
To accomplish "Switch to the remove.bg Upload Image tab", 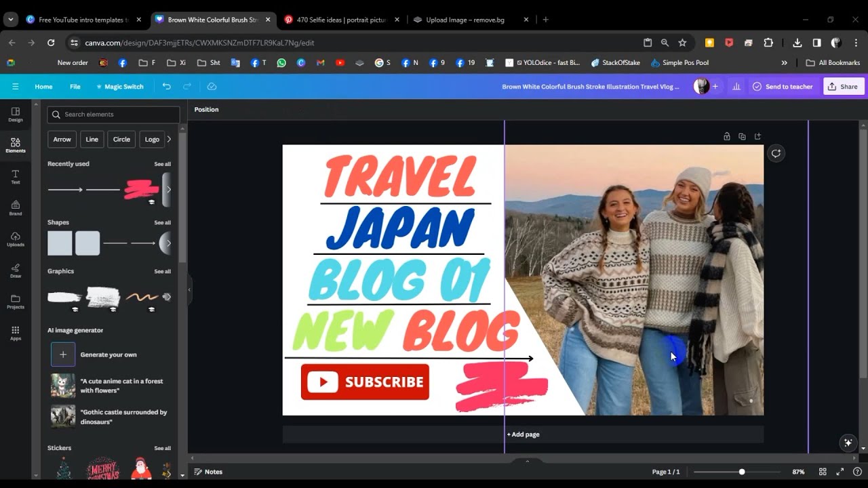I will (465, 20).
